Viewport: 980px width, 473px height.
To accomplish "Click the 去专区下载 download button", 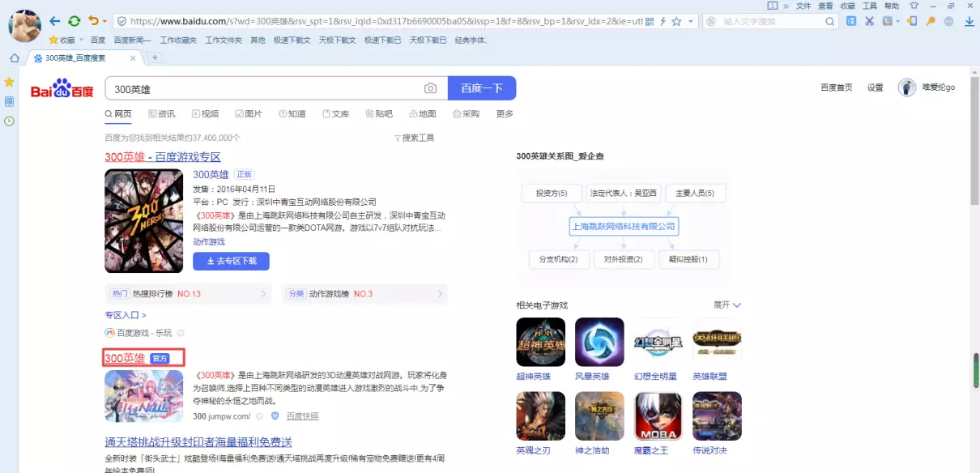I will coord(231,261).
